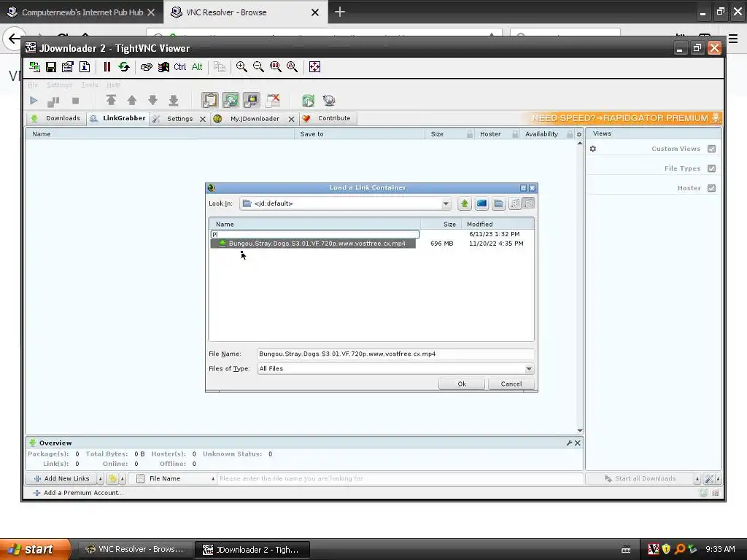
Task: Sort dialog file list by Modified column
Action: 498,224
